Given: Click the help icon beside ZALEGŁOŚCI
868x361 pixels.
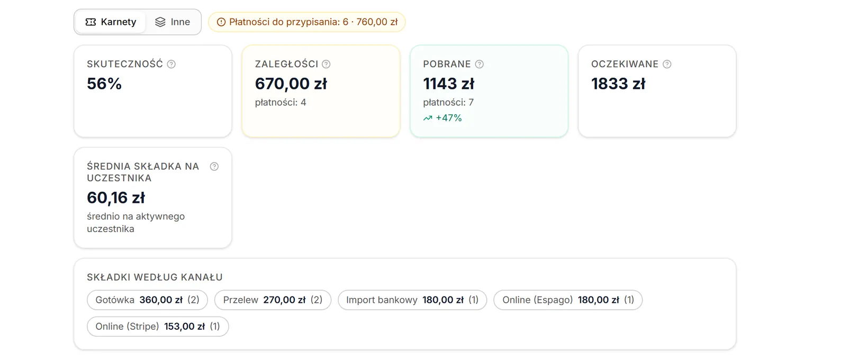Looking at the screenshot, I should [326, 64].
